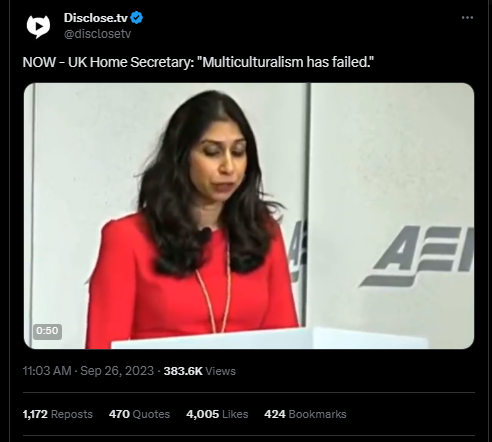The image size is (492, 442).
Task: Click the 0:50 video duration badge
Action: pyautogui.click(x=47, y=331)
